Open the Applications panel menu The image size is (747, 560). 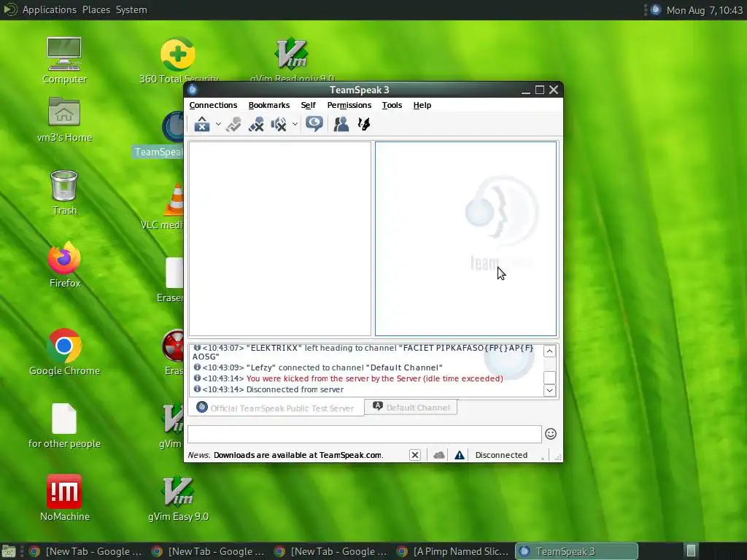click(x=49, y=10)
